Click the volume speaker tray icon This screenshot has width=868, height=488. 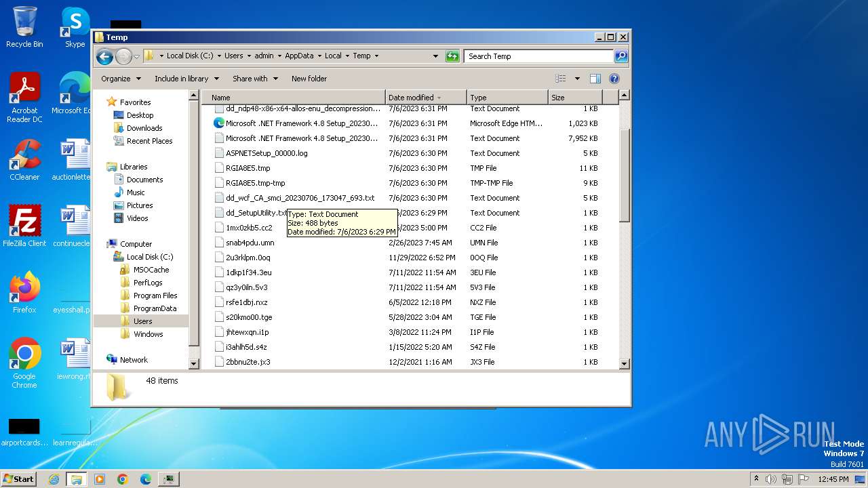point(771,479)
